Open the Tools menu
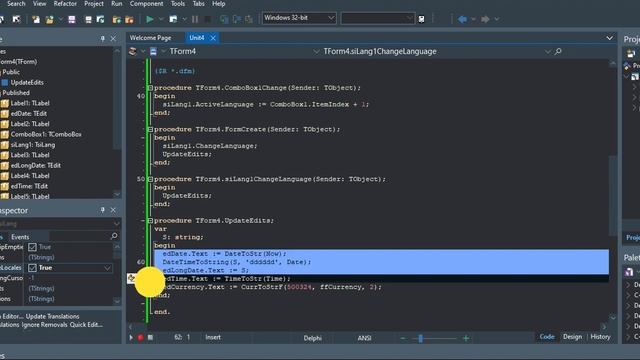This screenshot has height=360, width=640. point(178,4)
